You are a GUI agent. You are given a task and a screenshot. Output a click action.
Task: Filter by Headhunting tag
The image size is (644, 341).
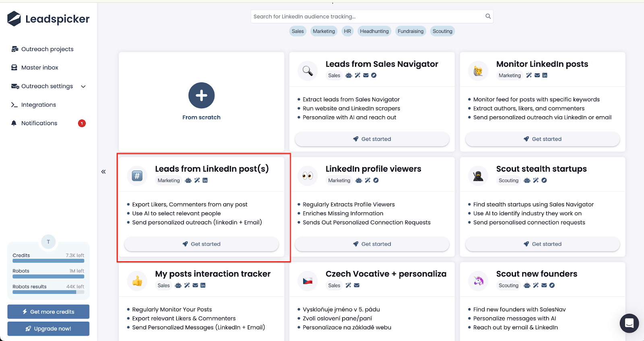pyautogui.click(x=374, y=31)
